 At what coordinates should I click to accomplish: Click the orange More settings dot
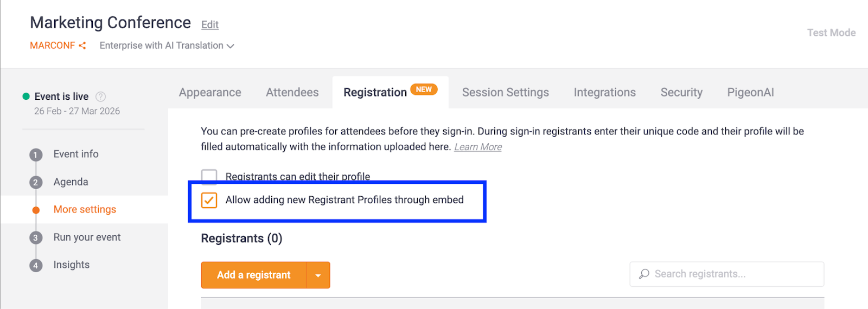pyautogui.click(x=36, y=210)
